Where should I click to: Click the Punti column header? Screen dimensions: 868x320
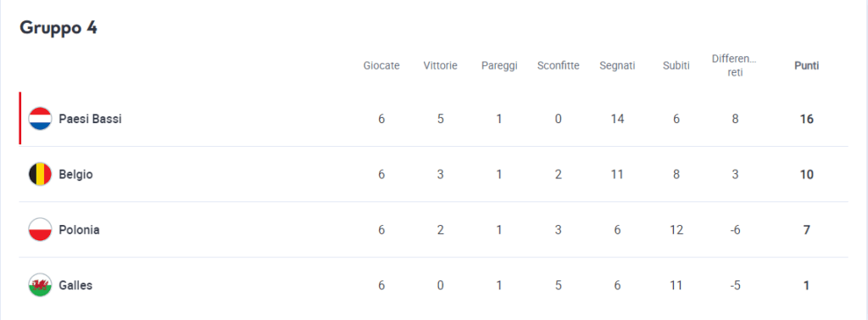(807, 65)
